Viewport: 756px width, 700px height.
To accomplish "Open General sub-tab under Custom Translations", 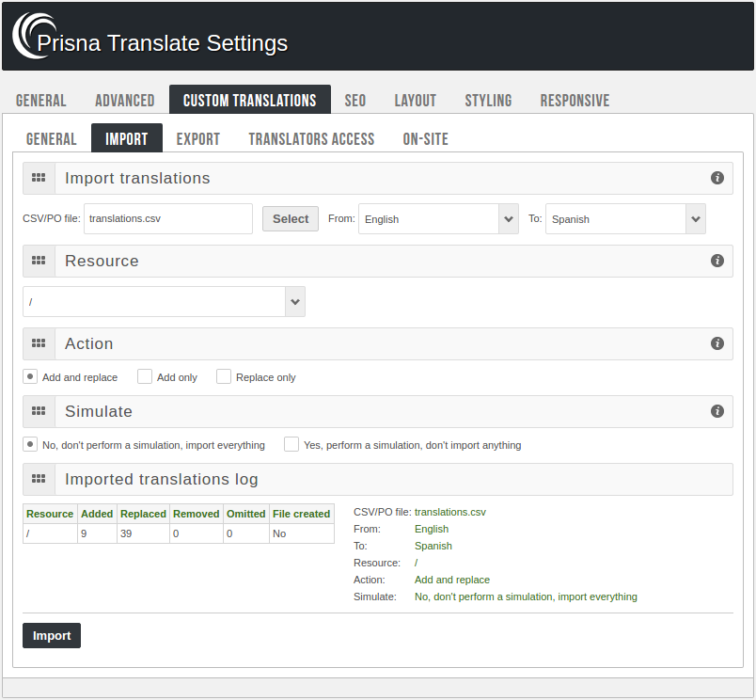I will 52,139.
